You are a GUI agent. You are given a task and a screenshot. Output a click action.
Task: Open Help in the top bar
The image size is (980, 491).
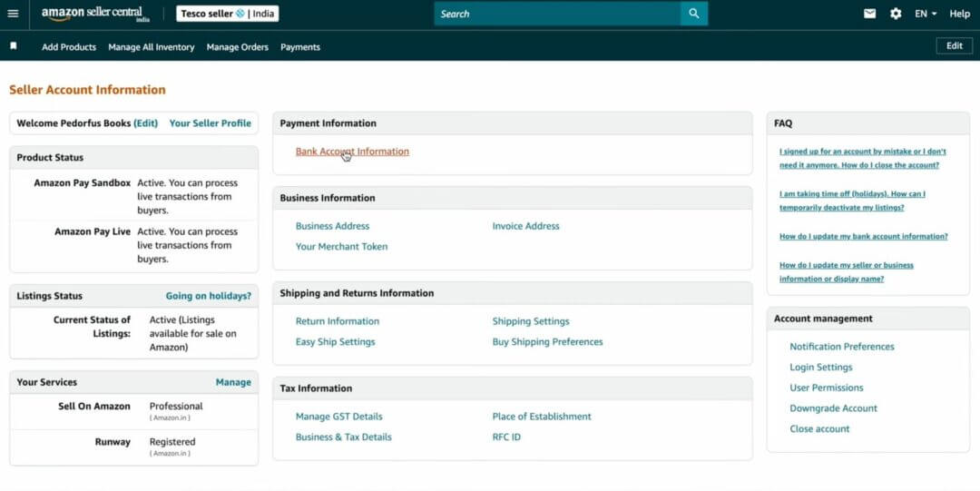(x=959, y=14)
